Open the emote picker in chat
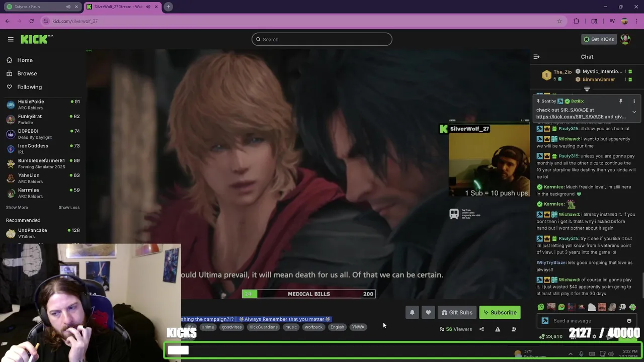644x362 pixels. pyautogui.click(x=629, y=321)
